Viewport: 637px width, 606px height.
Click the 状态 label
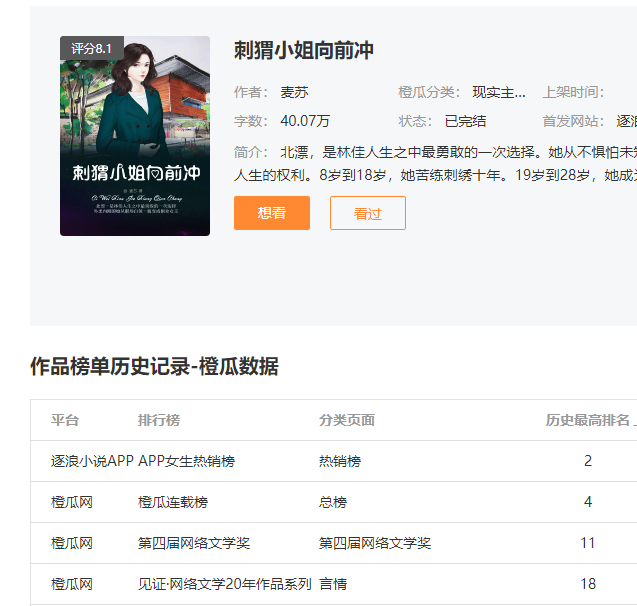(415, 121)
